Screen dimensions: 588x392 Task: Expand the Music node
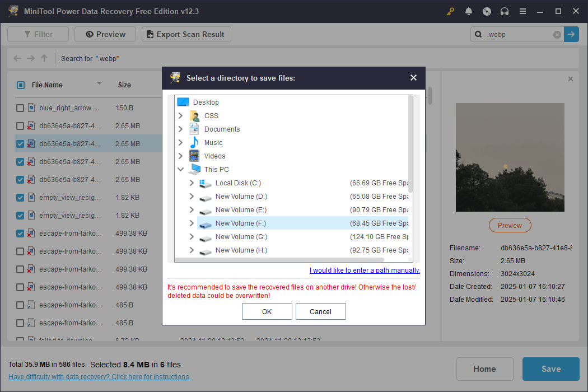181,143
